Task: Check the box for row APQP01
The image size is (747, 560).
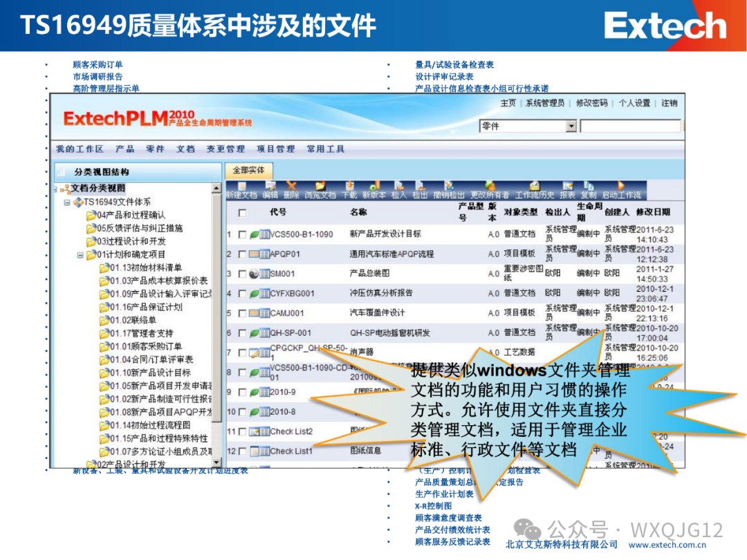Action: tap(242, 254)
